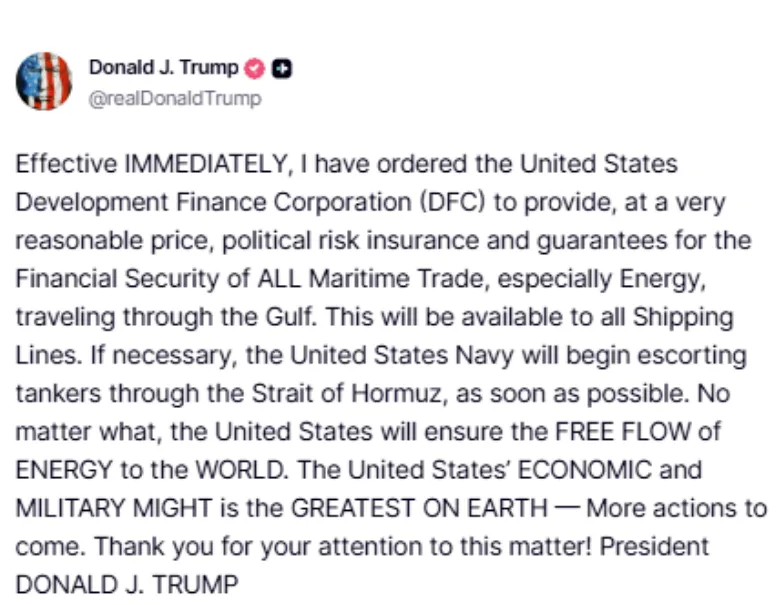Open the Donald J. Trump display name

(x=164, y=68)
